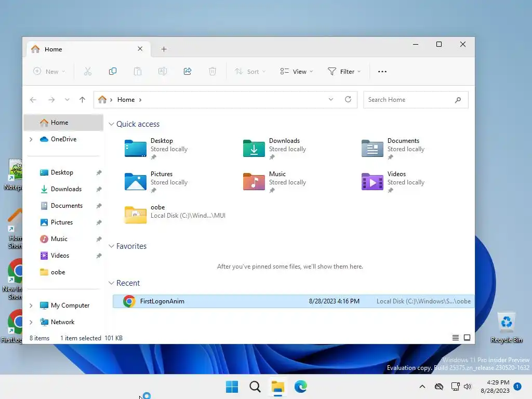The width and height of the screenshot is (532, 399).
Task: Go up one level with up arrow
Action: [x=82, y=100]
